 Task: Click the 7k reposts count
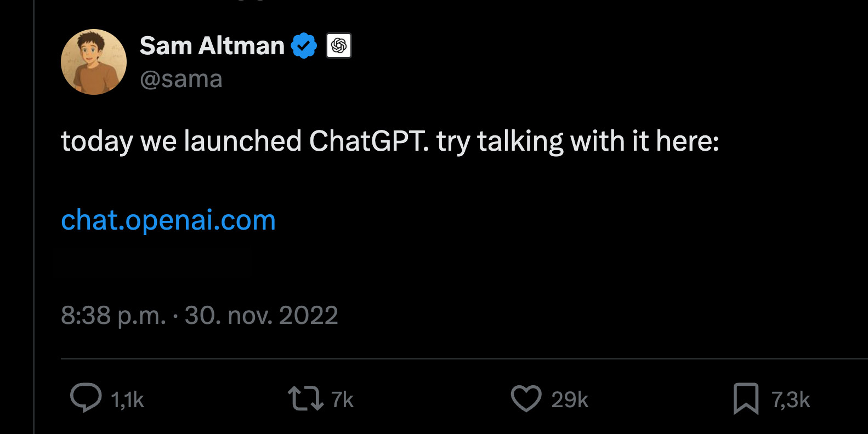click(342, 400)
